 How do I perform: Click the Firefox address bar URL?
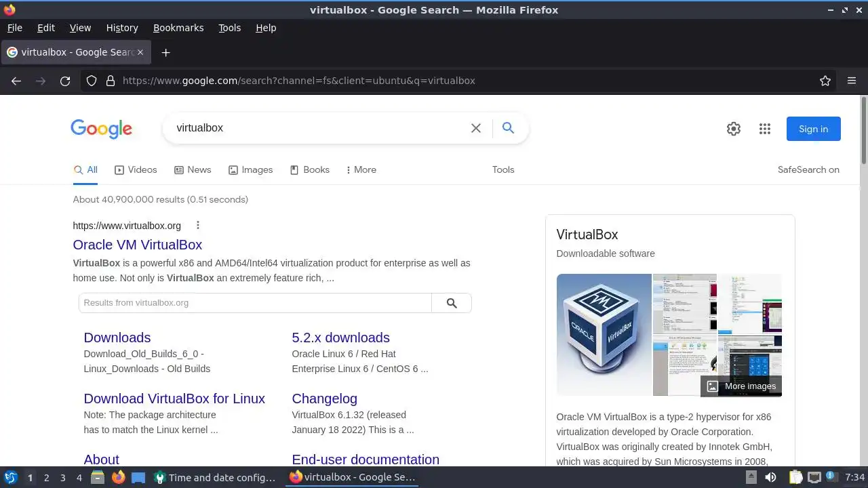point(298,81)
